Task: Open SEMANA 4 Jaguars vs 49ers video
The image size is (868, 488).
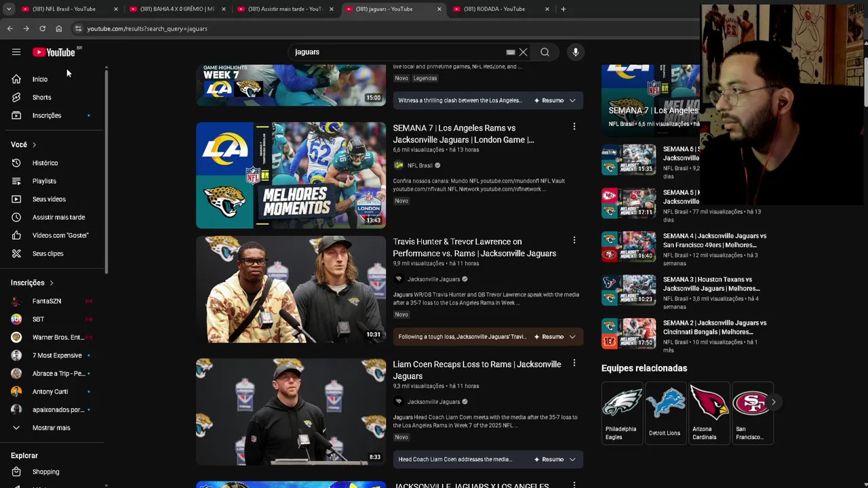Action: coord(715,241)
